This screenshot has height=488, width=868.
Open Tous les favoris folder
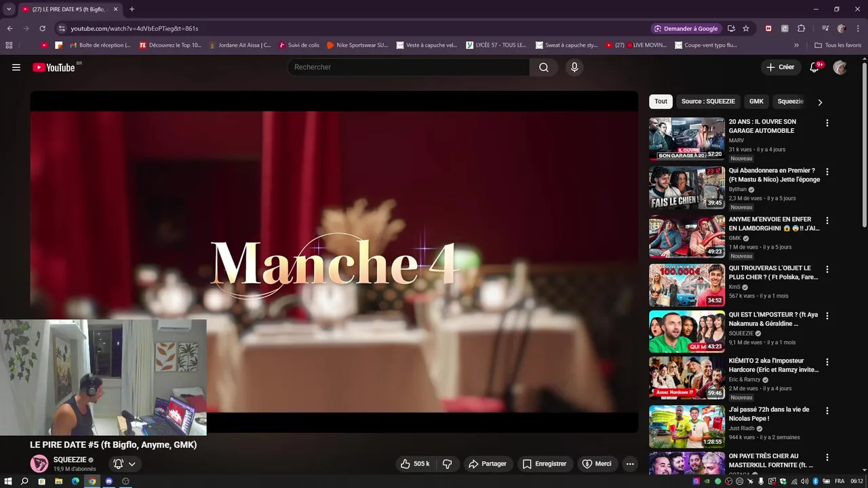838,45
